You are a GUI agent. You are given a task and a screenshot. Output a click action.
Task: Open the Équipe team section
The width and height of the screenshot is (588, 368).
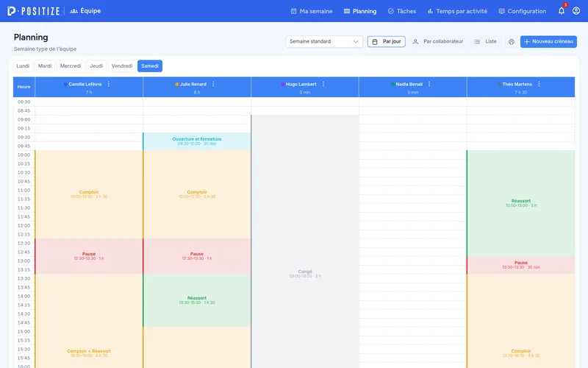click(x=85, y=11)
